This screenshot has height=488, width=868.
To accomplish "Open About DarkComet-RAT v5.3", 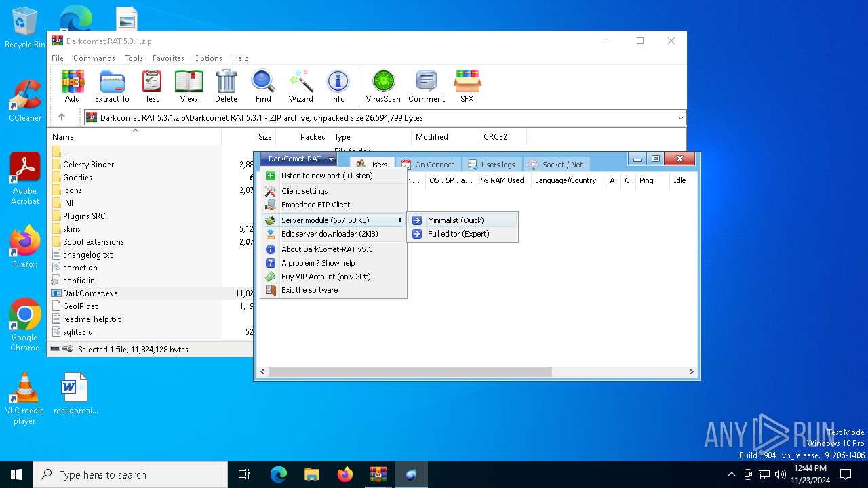I will (334, 249).
